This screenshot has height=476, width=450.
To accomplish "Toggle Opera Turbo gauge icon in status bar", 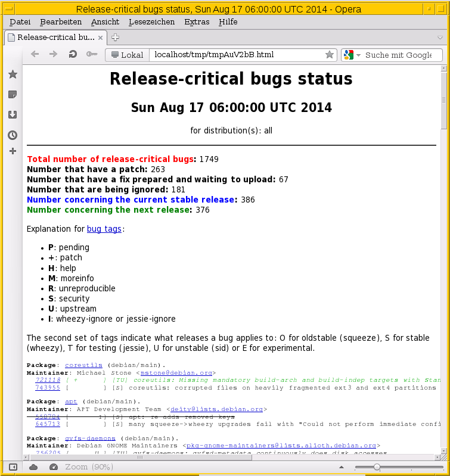I will 54,467.
